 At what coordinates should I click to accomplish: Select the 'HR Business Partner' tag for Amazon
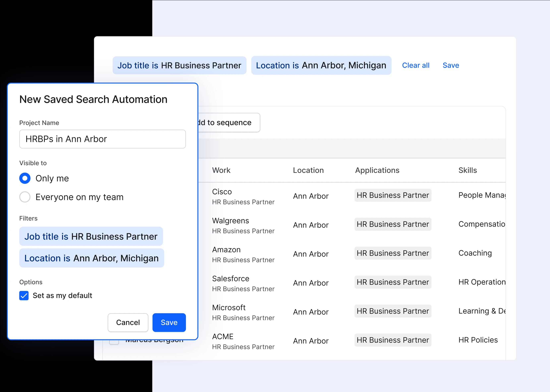tap(393, 253)
